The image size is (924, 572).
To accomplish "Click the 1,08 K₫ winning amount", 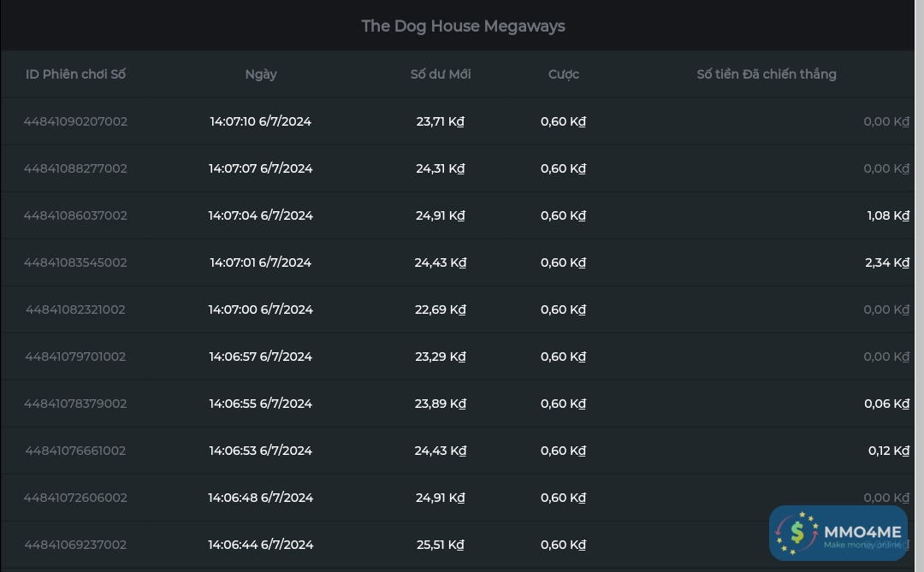I will (x=887, y=215).
